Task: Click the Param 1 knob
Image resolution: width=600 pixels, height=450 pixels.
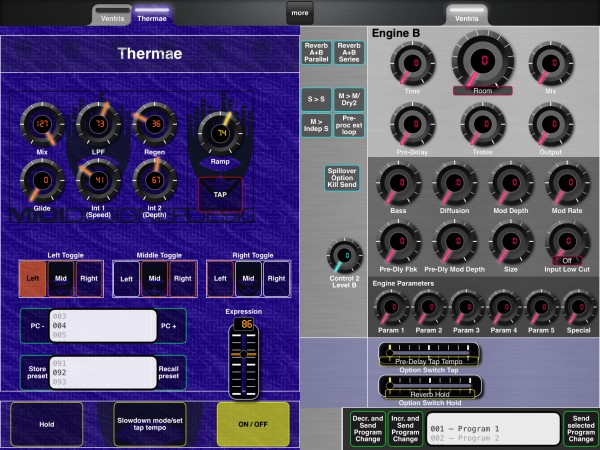Action: pyautogui.click(x=391, y=307)
